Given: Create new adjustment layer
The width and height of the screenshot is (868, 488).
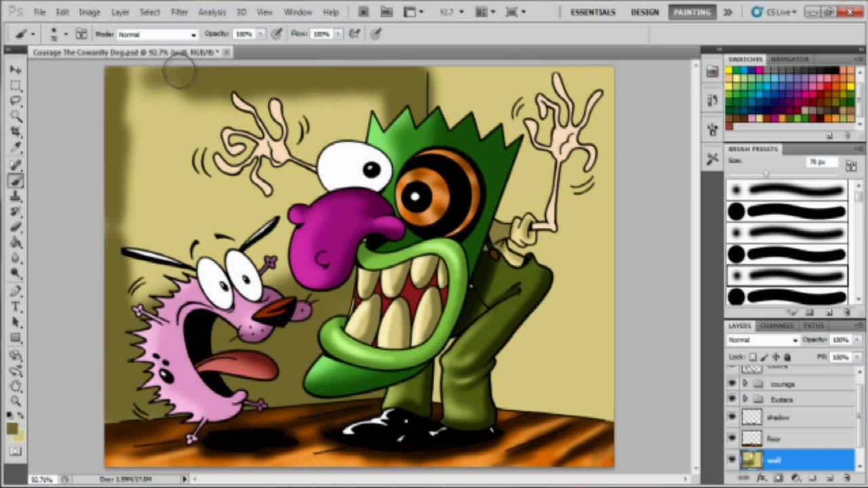Looking at the screenshot, I should (795, 478).
